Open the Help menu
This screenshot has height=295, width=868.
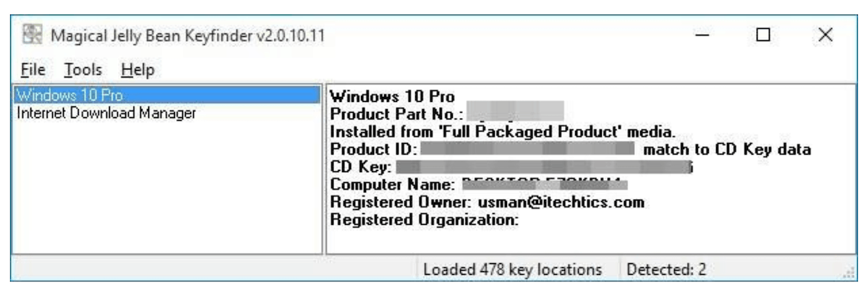click(x=137, y=70)
